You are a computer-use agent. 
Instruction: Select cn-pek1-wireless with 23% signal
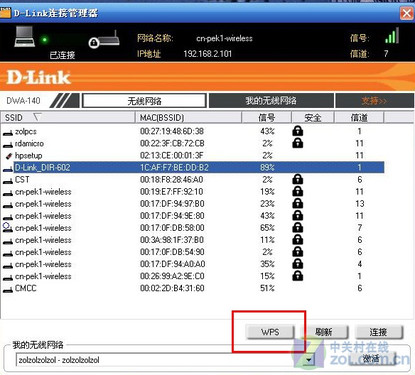pos(43,204)
